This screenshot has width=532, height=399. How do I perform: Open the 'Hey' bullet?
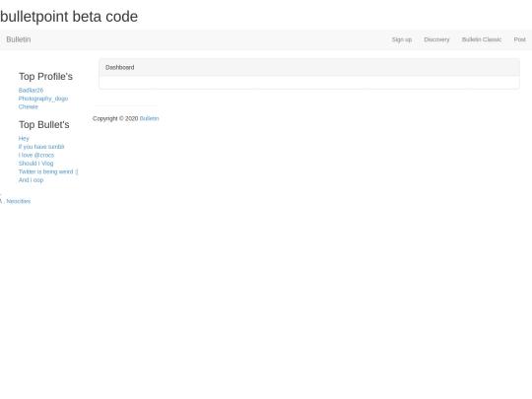24,139
